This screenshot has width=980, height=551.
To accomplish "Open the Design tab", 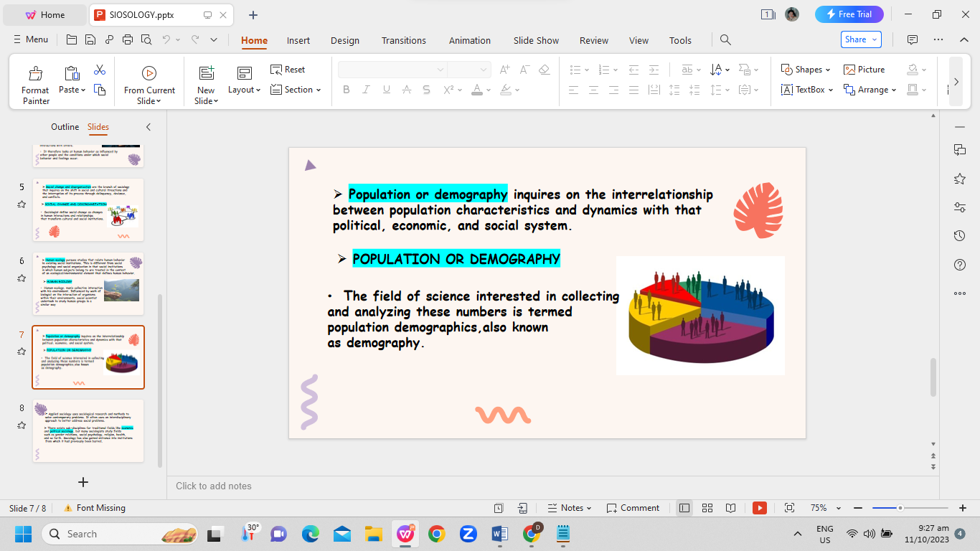I will 345,40.
